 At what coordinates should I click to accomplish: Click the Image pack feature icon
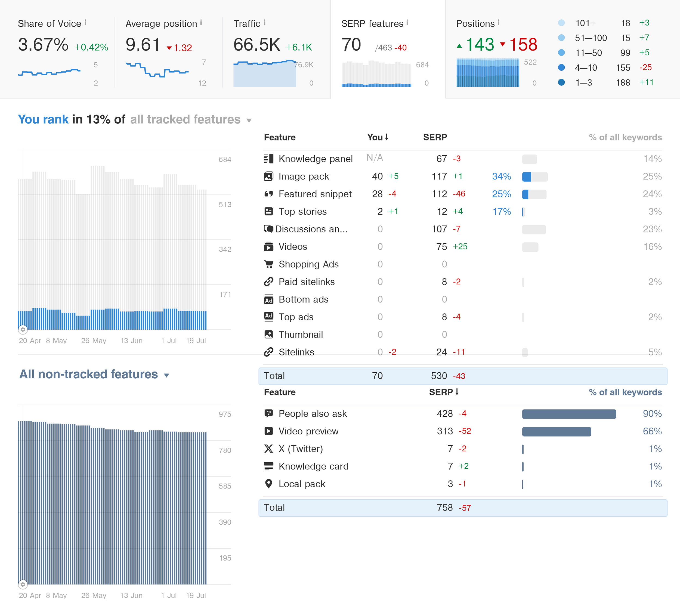269,177
